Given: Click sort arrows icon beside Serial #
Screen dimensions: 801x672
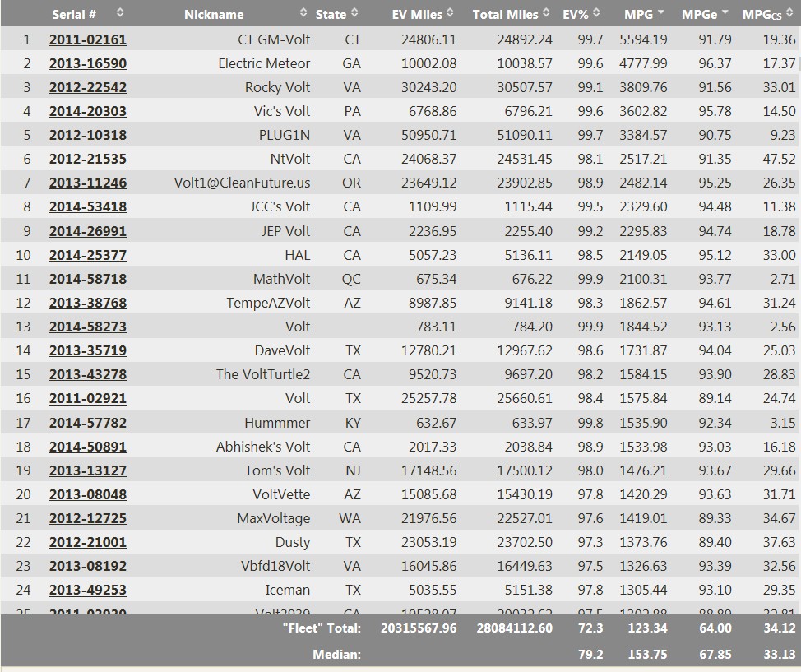Looking at the screenshot, I should [x=120, y=13].
